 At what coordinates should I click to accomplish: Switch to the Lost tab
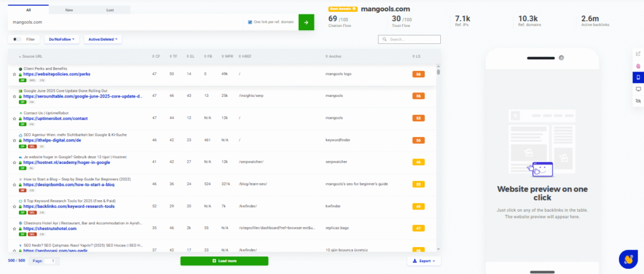[110, 10]
